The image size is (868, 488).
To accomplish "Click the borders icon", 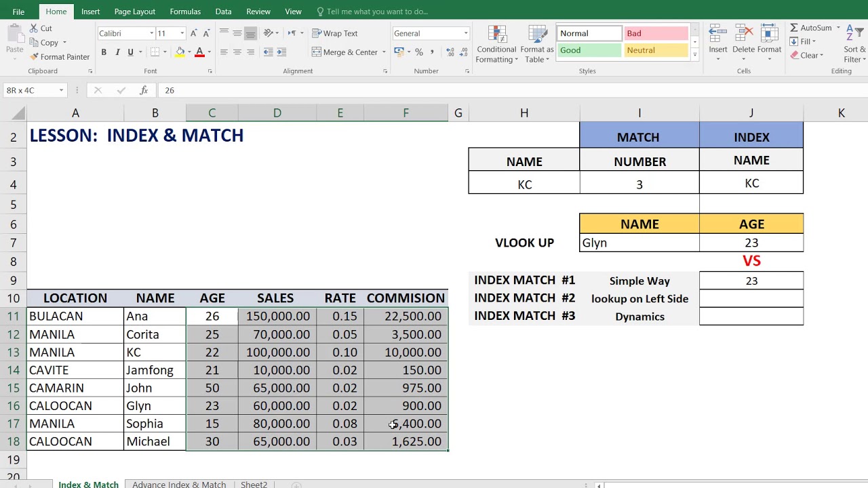I will tap(155, 52).
